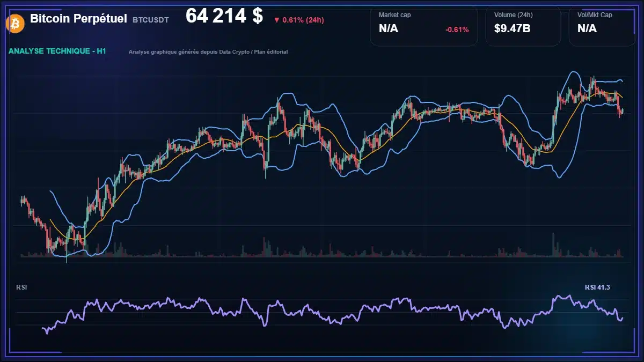Click the N/A value under Vol/Mkt Cap
Viewport: 644px width, 362px height.
[x=587, y=28]
